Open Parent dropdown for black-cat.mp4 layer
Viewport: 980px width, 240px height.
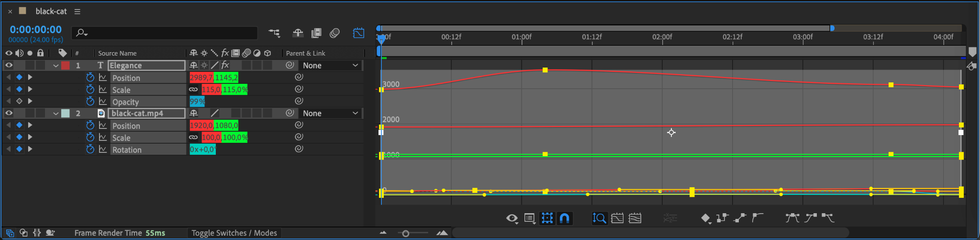330,113
